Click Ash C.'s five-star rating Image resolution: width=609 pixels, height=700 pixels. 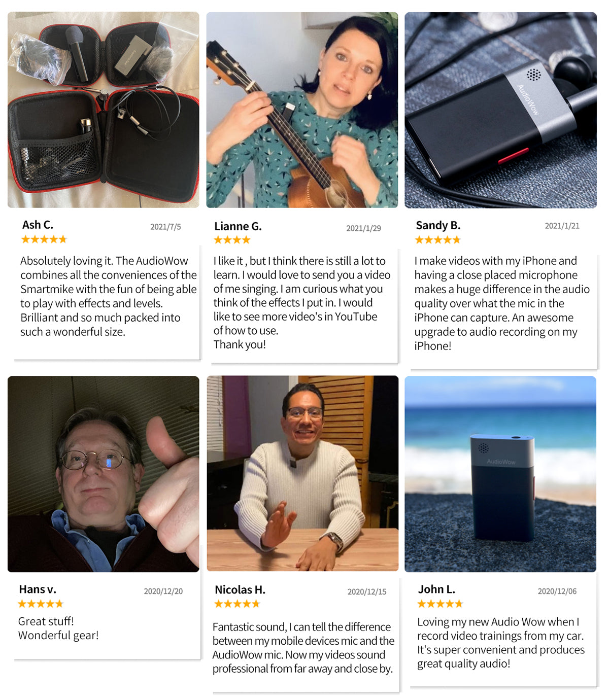click(44, 239)
